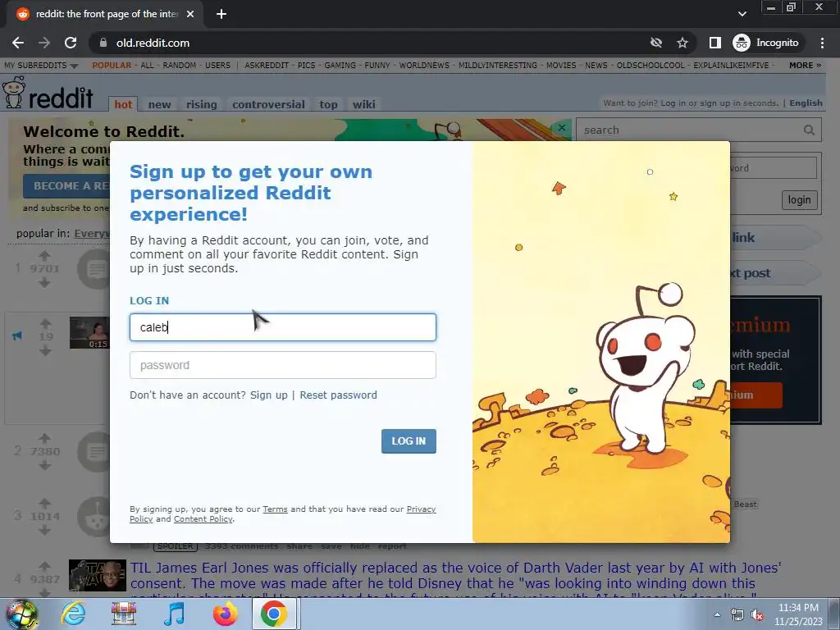Click the password field in the dialog
This screenshot has height=630, width=840.
pos(283,365)
